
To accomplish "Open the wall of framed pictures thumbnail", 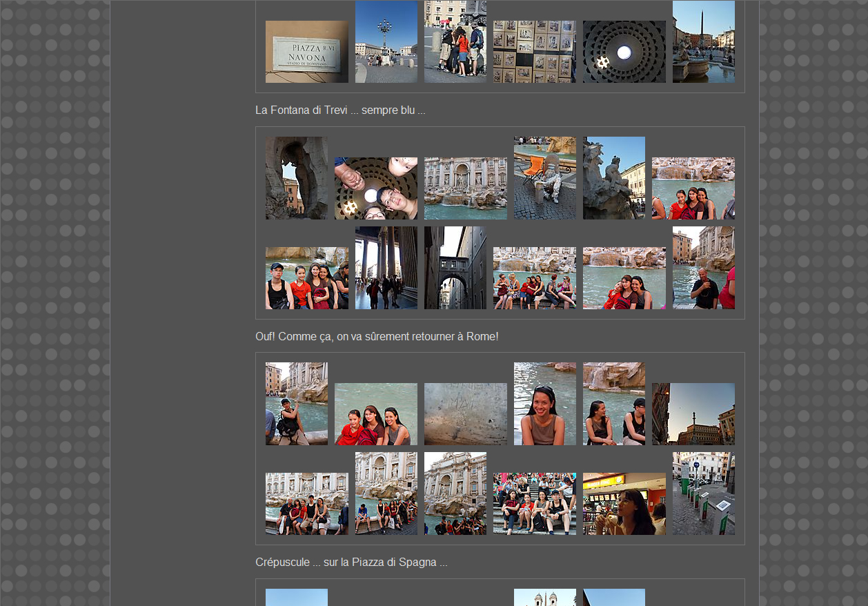I will [534, 52].
